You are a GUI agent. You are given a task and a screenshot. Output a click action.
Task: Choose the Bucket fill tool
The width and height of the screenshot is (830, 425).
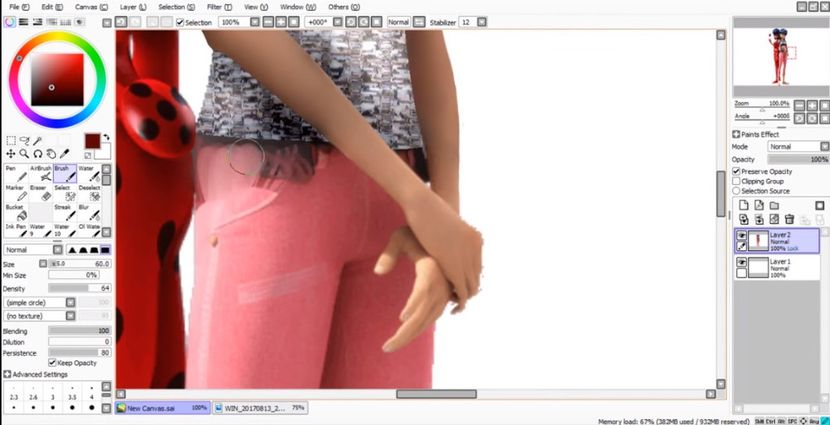coord(16,213)
